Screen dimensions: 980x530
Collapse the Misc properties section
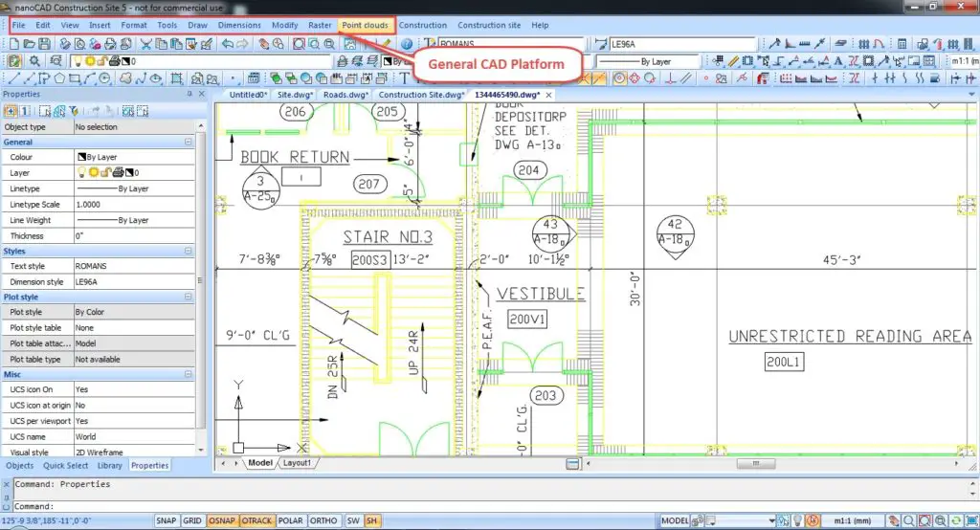point(189,374)
